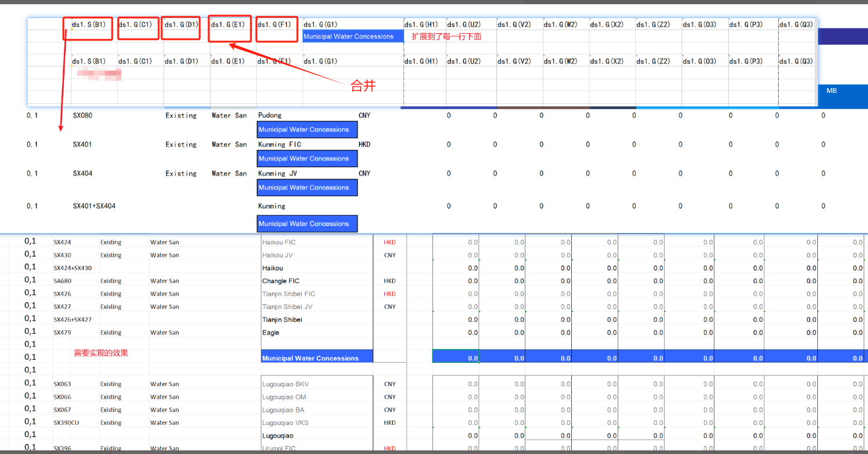Click Existing in the SX080 row
This screenshot has width=868, height=454.
pos(181,115)
